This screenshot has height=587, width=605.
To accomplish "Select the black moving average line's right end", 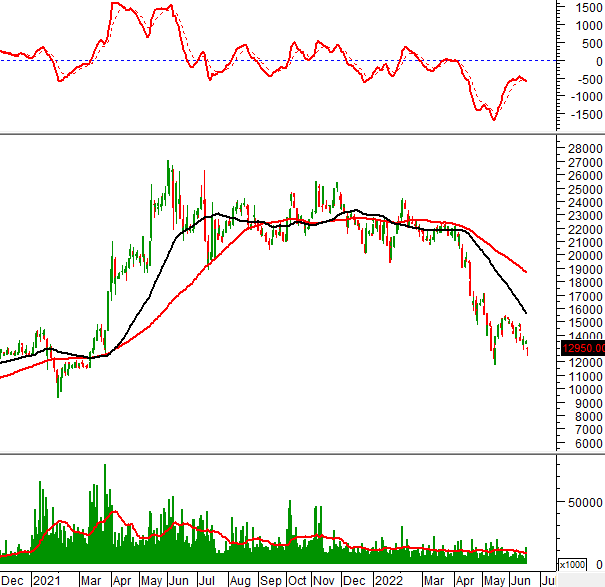I will pos(526,312).
